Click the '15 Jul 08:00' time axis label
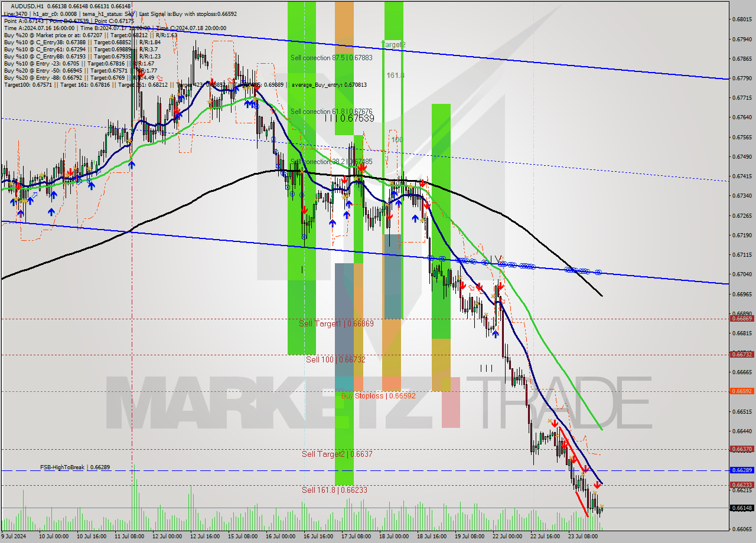Image resolution: width=756 pixels, height=543 pixels. click(x=243, y=537)
